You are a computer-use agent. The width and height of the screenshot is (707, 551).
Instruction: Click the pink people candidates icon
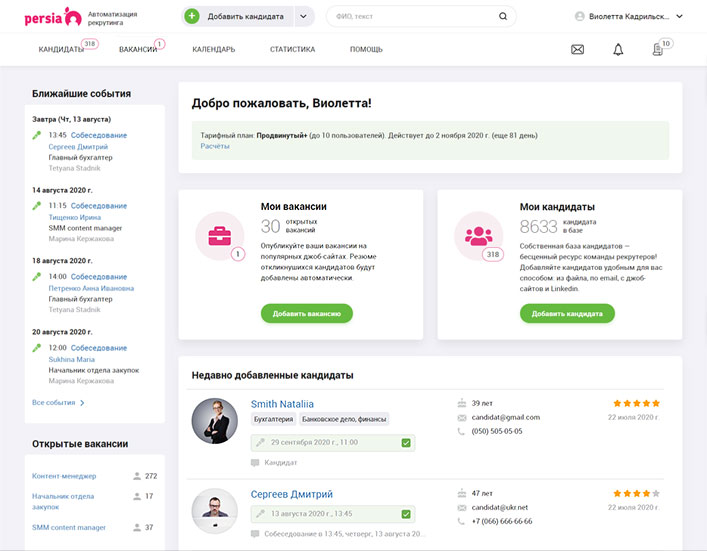[478, 236]
